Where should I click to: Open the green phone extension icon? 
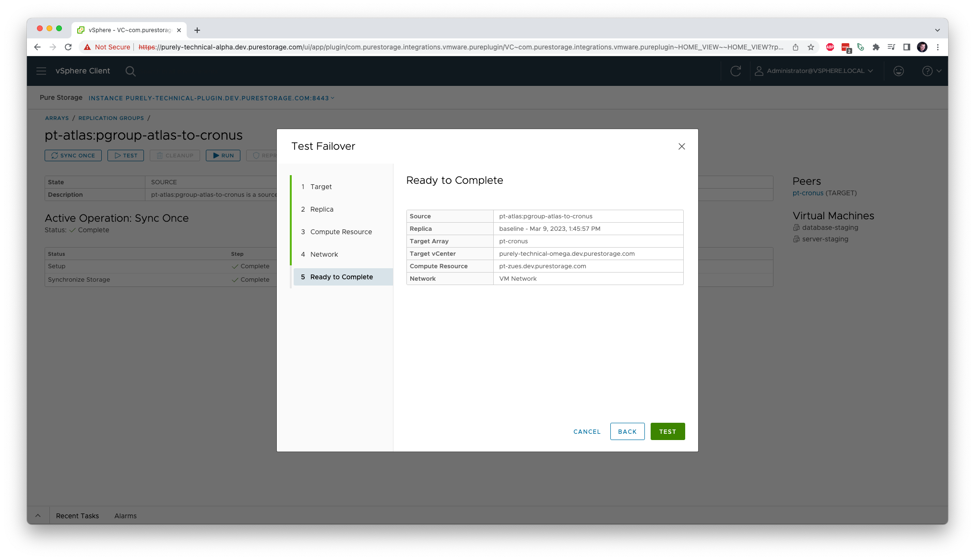click(x=861, y=47)
